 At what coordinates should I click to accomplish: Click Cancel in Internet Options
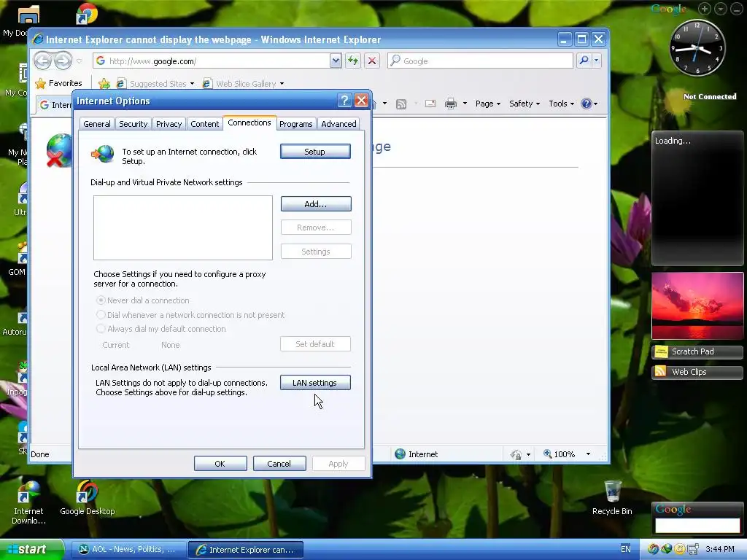279,463
